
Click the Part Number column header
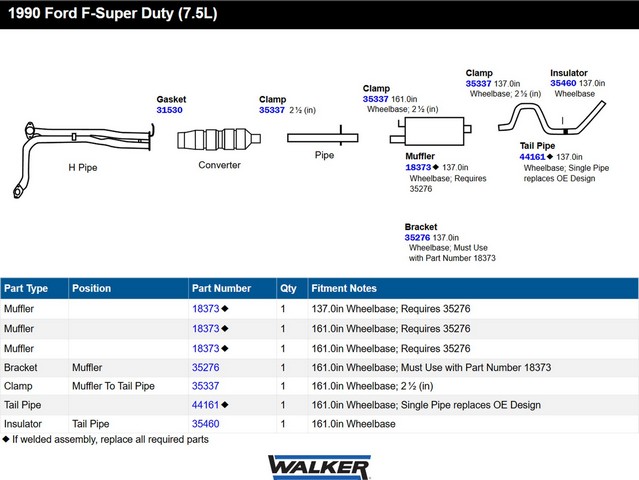(x=232, y=288)
